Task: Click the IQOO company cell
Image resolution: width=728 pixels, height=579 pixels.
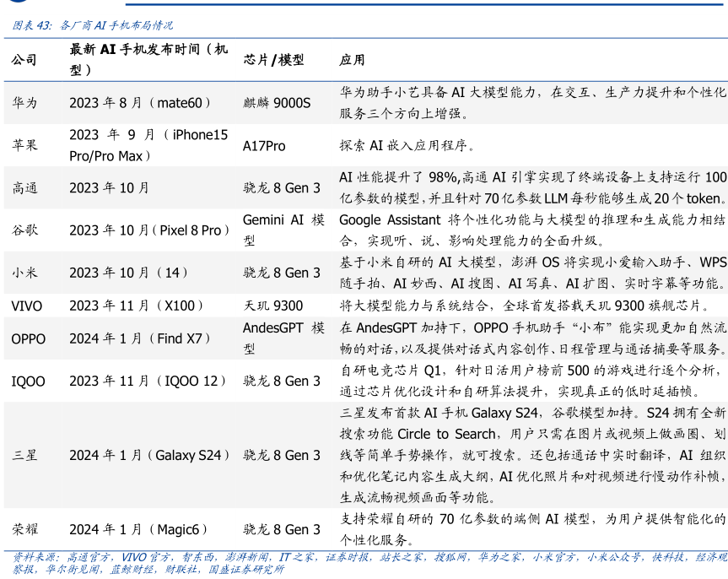Action: 28,381
